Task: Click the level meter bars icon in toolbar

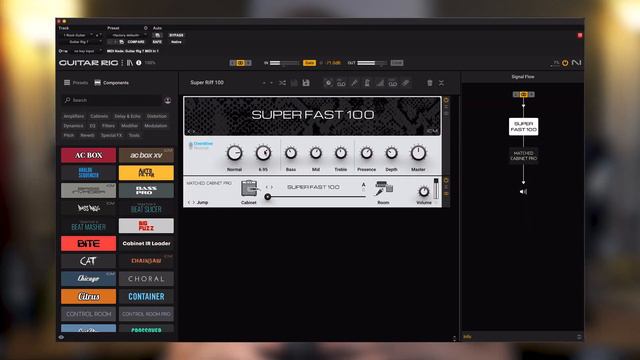Action: (x=380, y=83)
